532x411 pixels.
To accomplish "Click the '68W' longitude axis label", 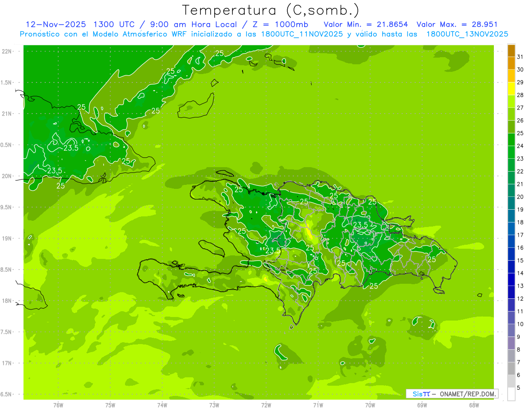I will pyautogui.click(x=474, y=405).
